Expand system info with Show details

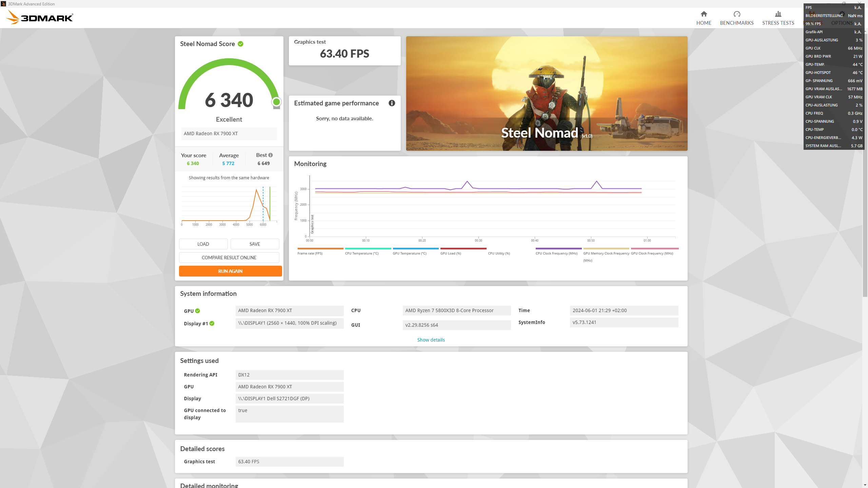click(x=431, y=340)
